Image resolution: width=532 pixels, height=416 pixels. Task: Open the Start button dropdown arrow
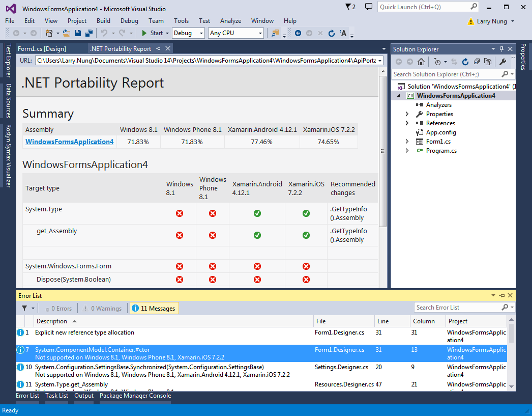click(167, 33)
